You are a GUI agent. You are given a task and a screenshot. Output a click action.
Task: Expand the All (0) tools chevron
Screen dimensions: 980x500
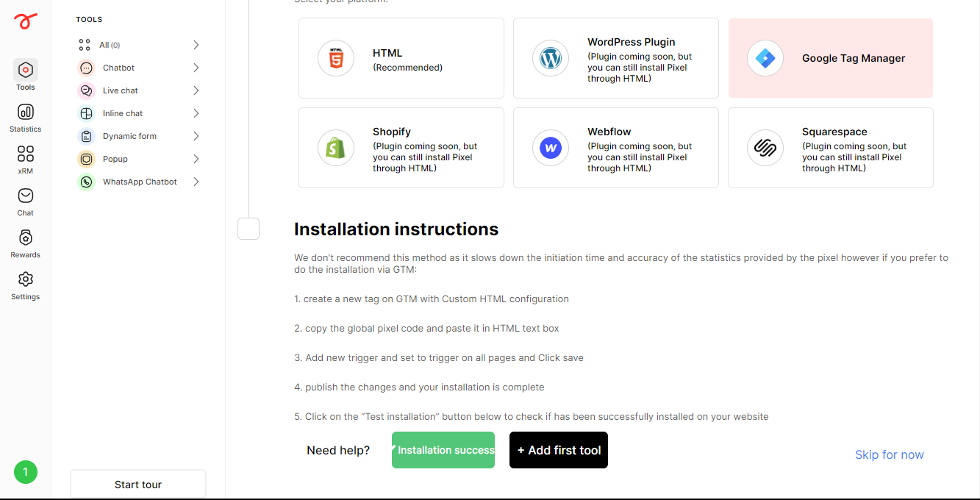(x=196, y=45)
